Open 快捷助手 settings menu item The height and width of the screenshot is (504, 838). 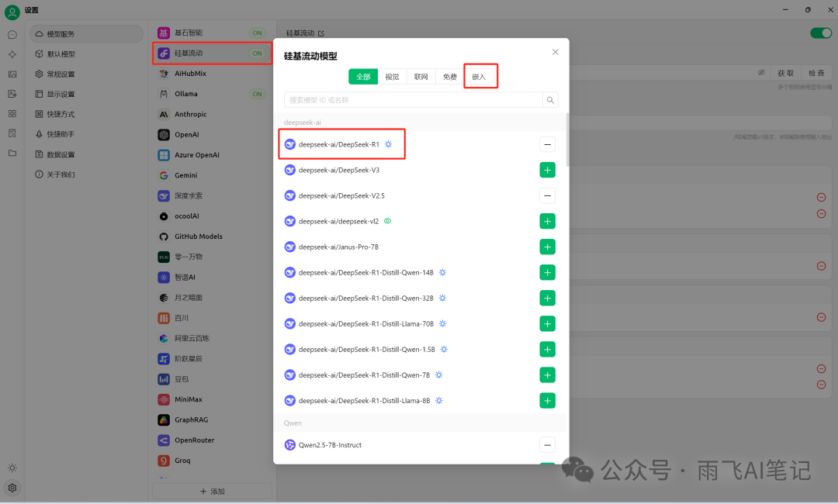tap(87, 134)
